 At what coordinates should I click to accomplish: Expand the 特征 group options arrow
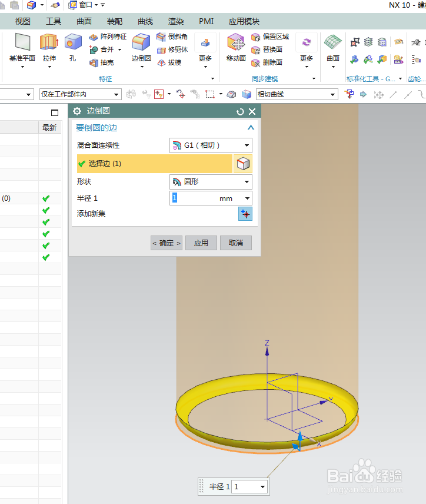click(x=212, y=79)
